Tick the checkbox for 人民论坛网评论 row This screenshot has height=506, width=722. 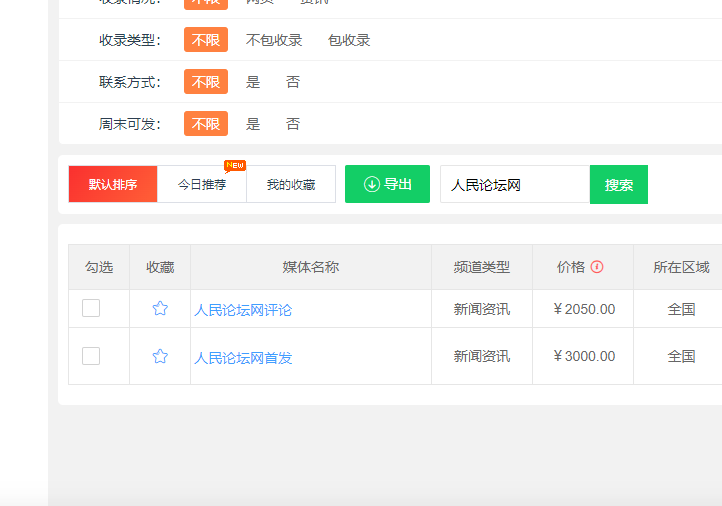click(91, 308)
